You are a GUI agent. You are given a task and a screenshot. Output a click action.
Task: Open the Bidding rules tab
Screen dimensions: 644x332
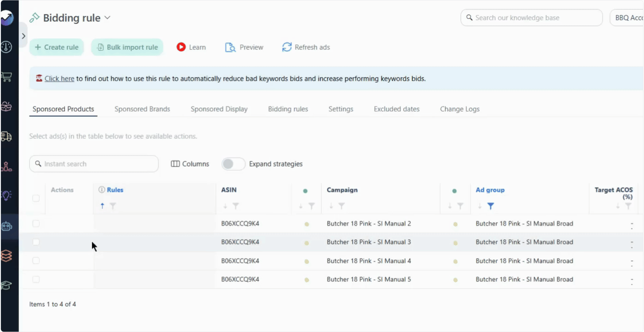point(288,109)
